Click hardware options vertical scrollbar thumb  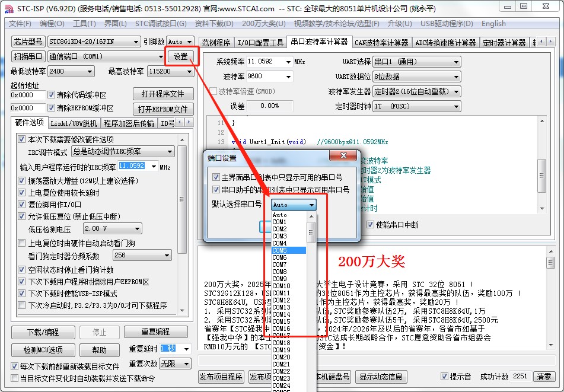[x=182, y=200]
